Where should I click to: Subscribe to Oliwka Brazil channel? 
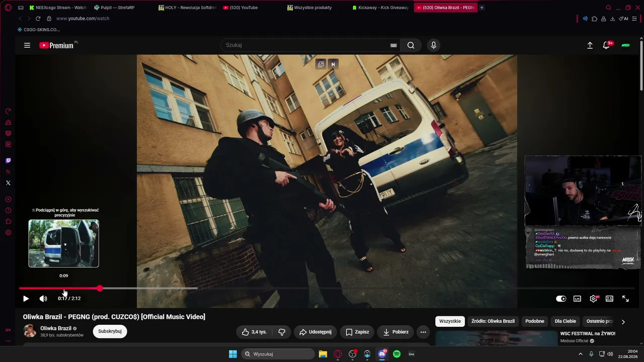110,331
